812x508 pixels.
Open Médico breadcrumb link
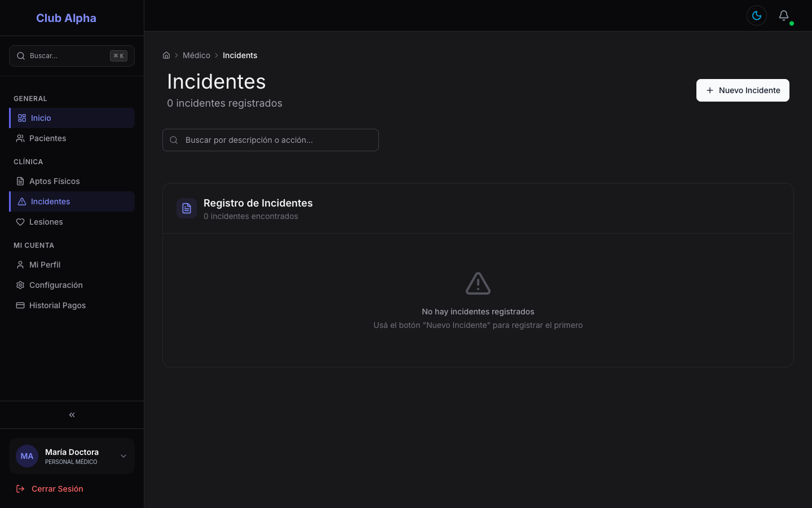tap(196, 55)
